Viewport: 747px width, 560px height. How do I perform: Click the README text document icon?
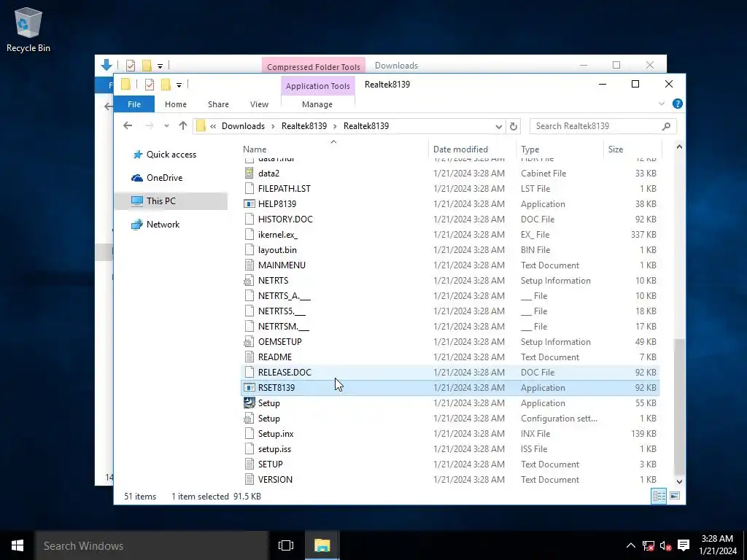[249, 357]
